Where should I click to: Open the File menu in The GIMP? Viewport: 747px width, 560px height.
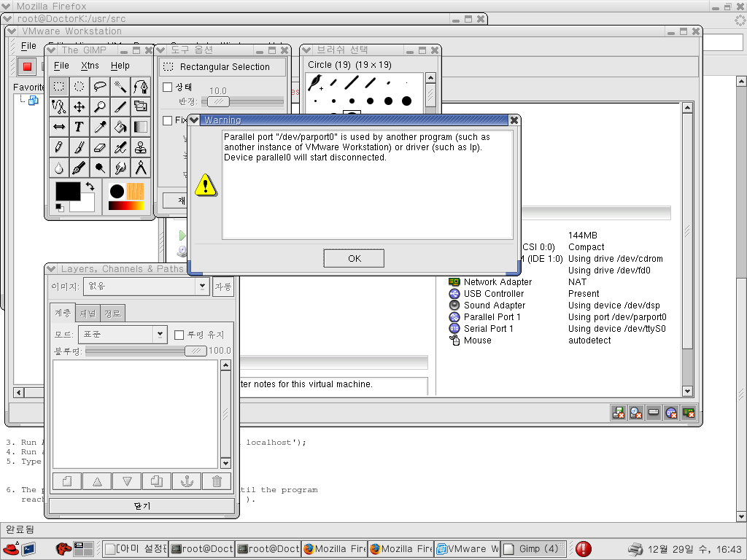[61, 66]
